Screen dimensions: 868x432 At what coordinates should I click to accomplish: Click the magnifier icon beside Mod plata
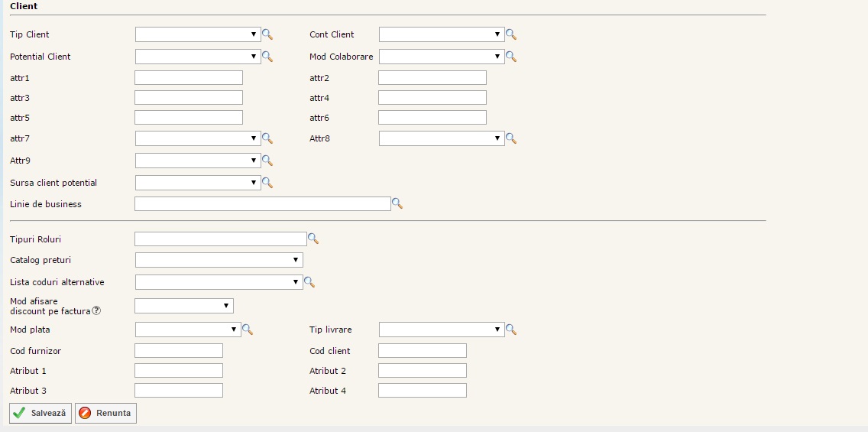point(248,330)
